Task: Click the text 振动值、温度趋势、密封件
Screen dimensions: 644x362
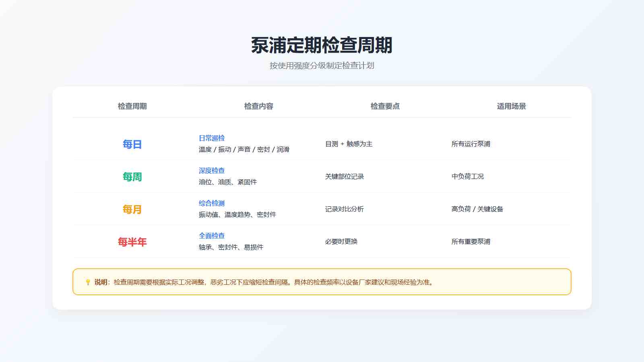Action: 237,214
